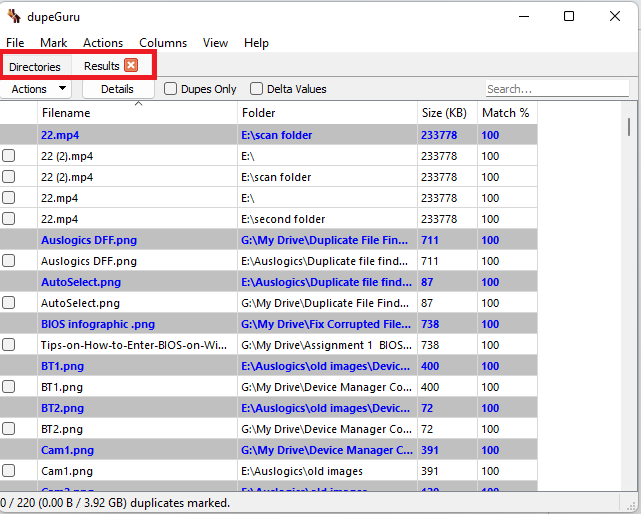Mark the Cam1.png duplicate checkbox
641x514 pixels.
9,471
